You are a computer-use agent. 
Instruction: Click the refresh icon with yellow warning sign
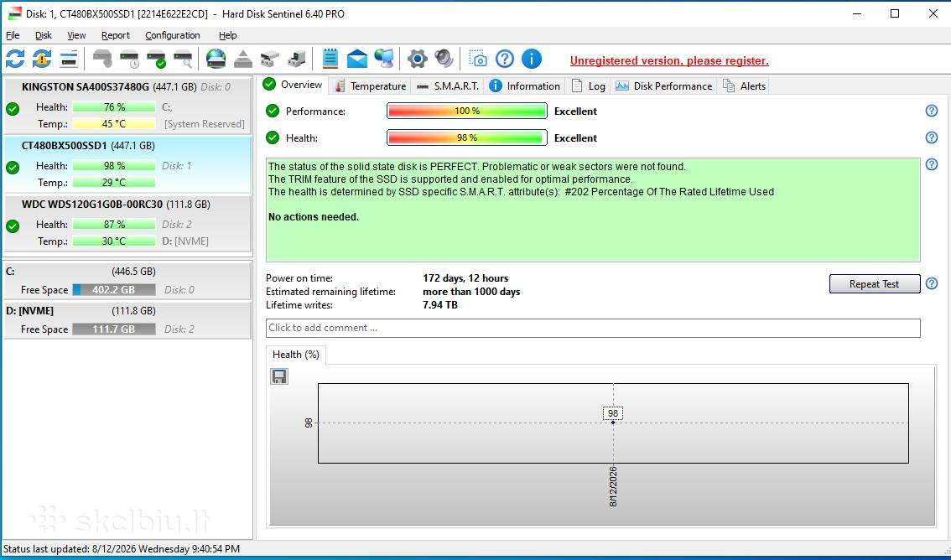coord(42,59)
